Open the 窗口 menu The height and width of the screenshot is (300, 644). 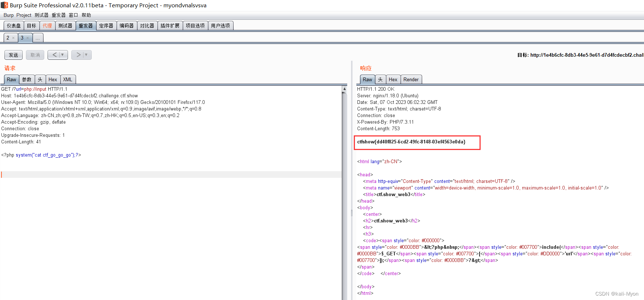[x=73, y=15]
